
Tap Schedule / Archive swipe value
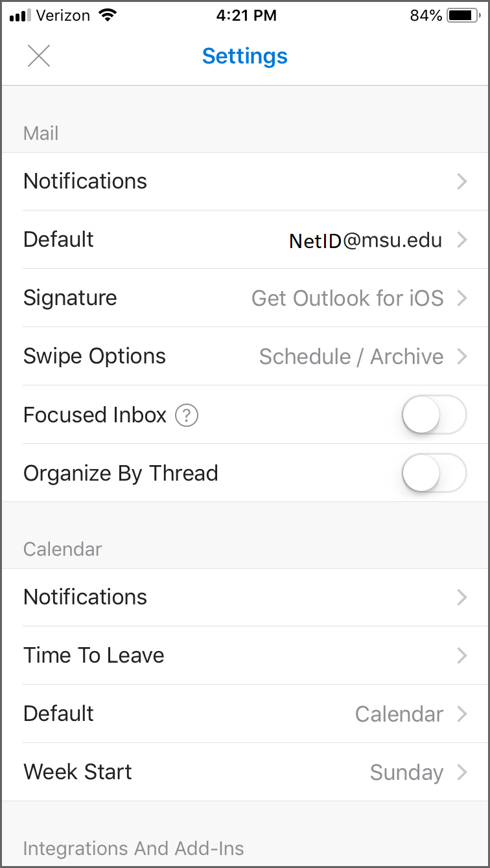(351, 357)
